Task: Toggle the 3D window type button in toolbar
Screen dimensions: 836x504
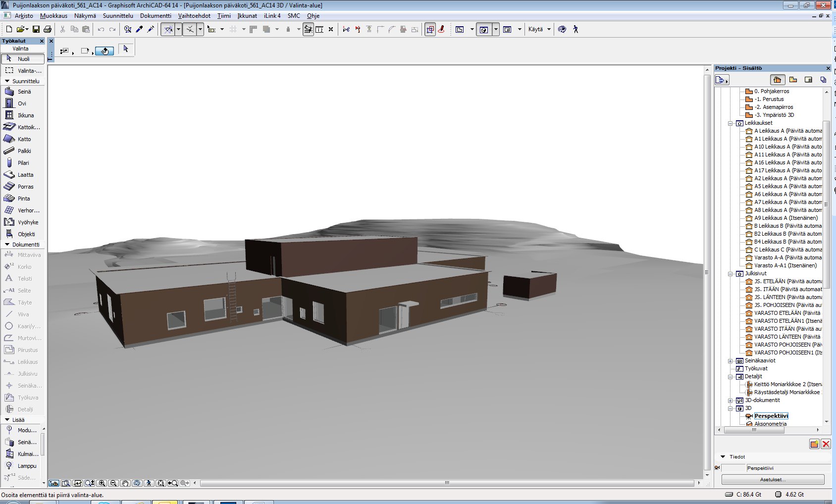Action: pos(484,29)
